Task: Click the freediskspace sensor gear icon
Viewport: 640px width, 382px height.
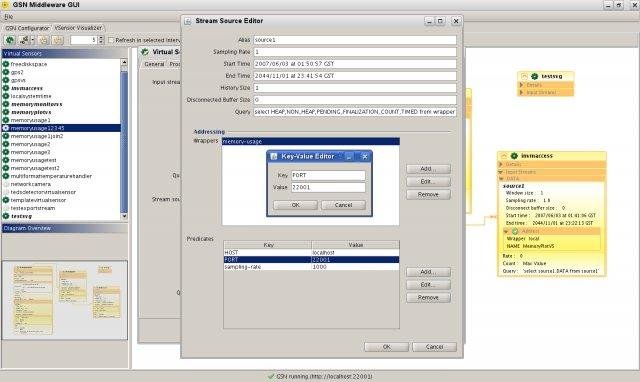Action: click(x=6, y=64)
